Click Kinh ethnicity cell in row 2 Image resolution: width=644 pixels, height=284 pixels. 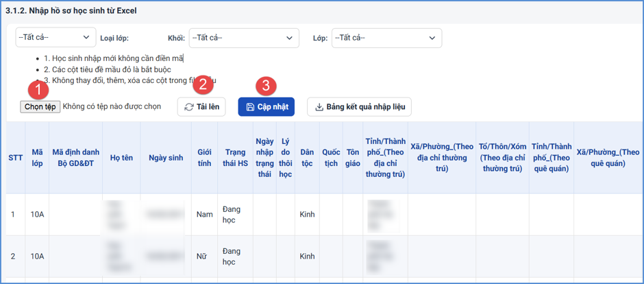click(307, 256)
